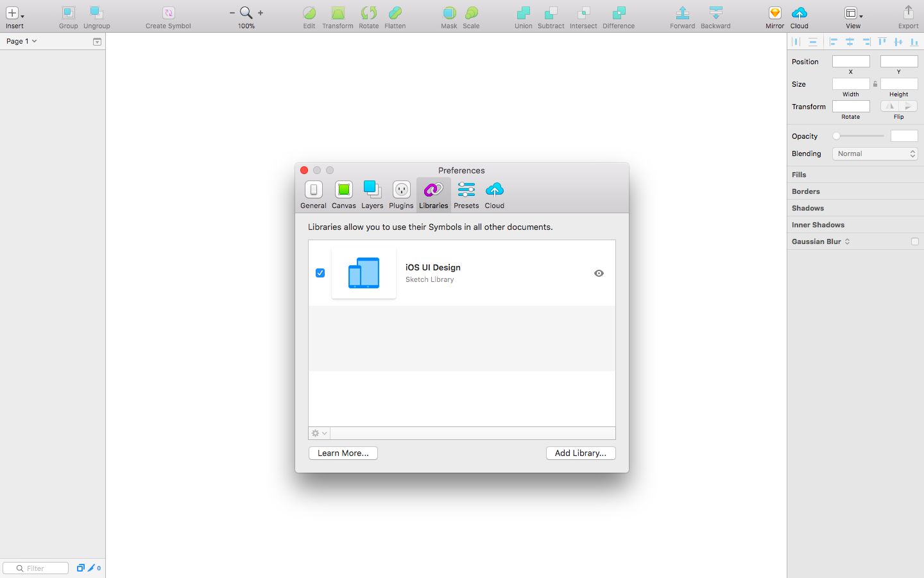Distribute horizontally icon in inspector
924x578 pixels.
(x=796, y=42)
